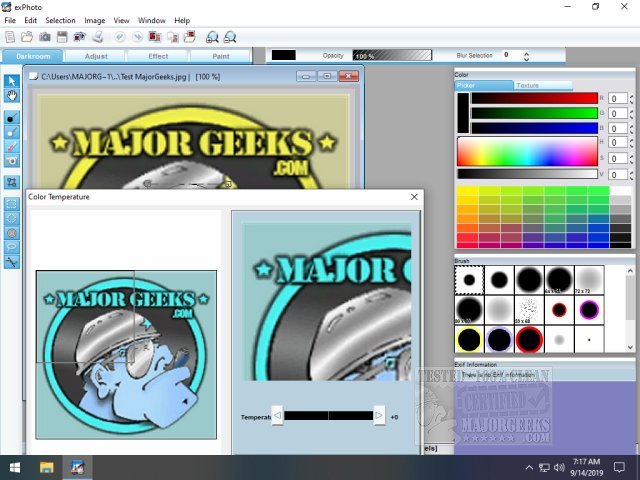Click the Redo arrow icon
This screenshot has width=640, height=480.
point(138,37)
